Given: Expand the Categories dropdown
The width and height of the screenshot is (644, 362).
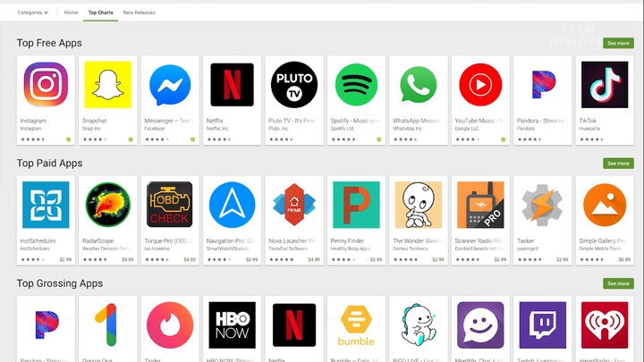Looking at the screenshot, I should [x=32, y=13].
